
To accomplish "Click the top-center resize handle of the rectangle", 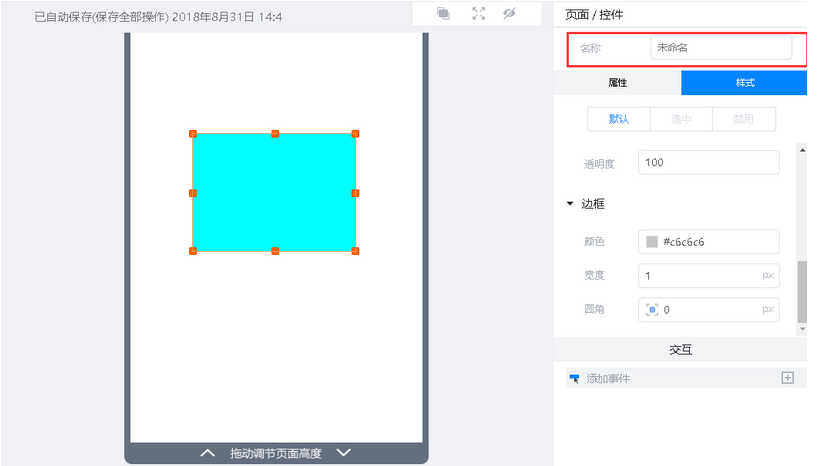I will [x=275, y=134].
